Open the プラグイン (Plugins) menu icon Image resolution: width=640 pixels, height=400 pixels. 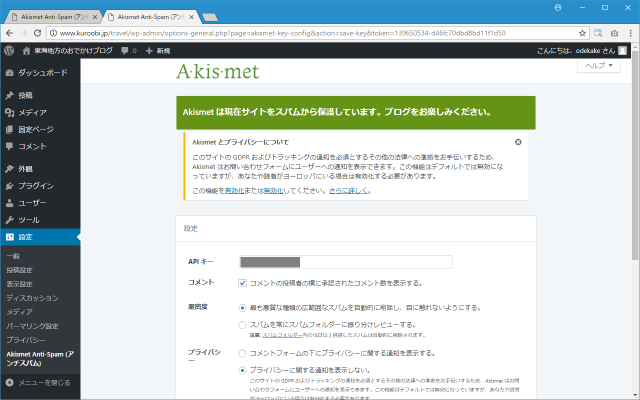click(x=10, y=186)
